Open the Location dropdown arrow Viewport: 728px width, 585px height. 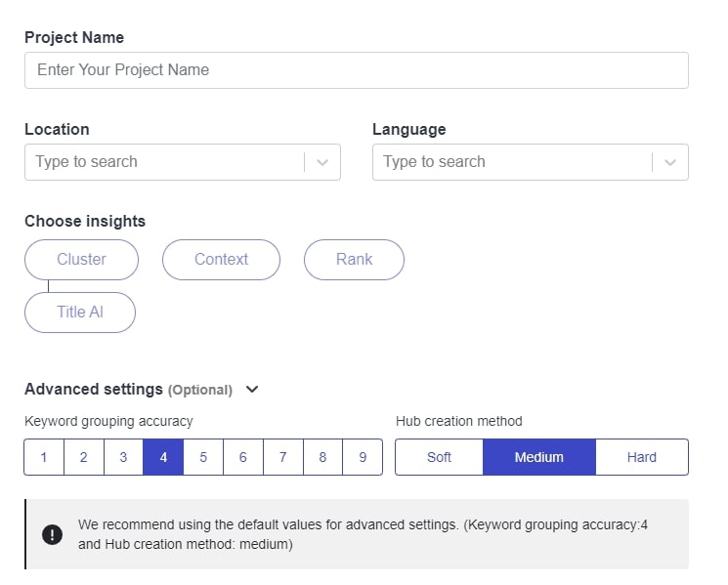pyautogui.click(x=322, y=162)
